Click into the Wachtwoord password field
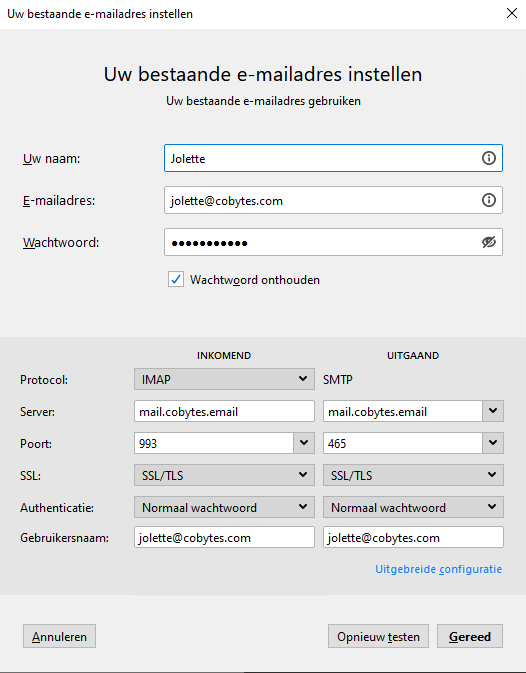Viewport: 526px width, 673px height. [322, 242]
